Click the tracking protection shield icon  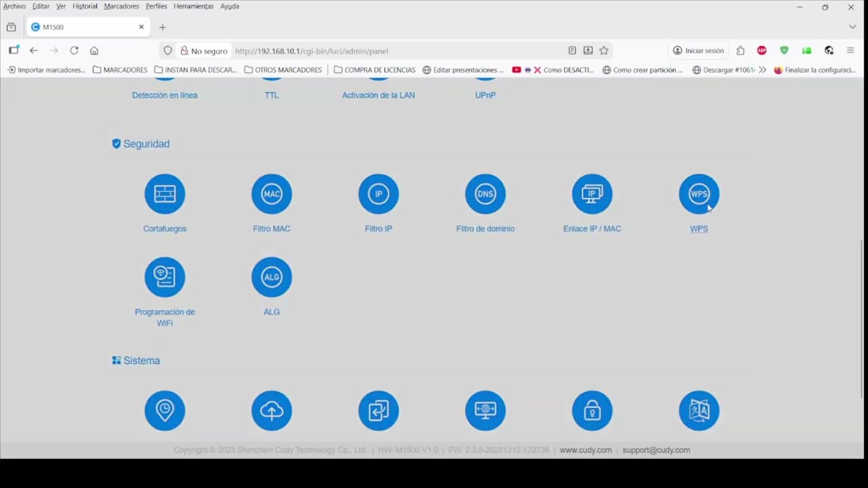[168, 51]
